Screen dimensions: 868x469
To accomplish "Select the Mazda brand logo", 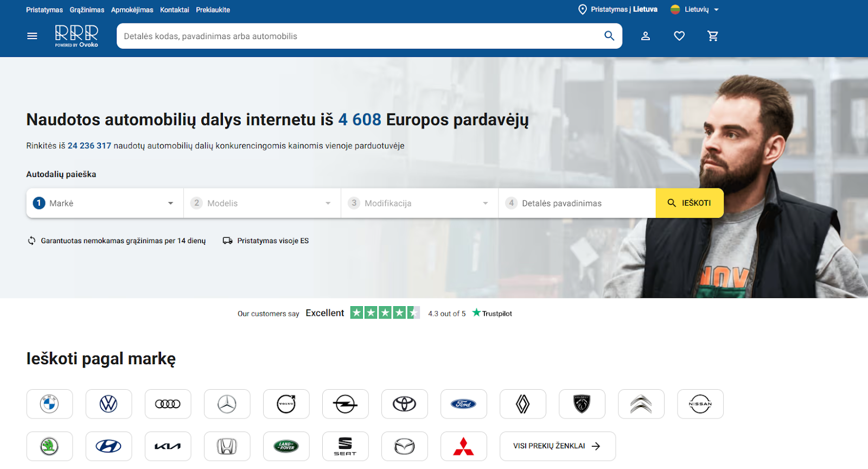I will (x=404, y=446).
